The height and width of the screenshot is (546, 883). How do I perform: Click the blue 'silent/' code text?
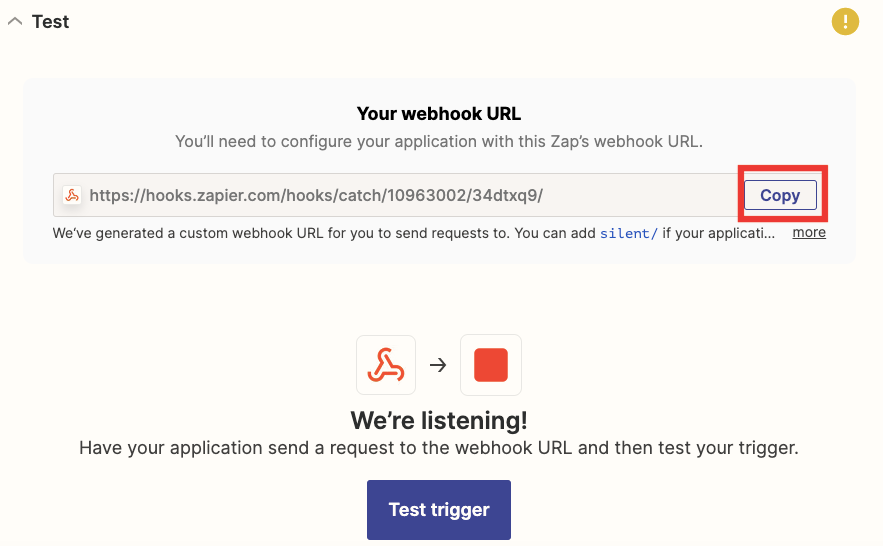[x=628, y=233]
